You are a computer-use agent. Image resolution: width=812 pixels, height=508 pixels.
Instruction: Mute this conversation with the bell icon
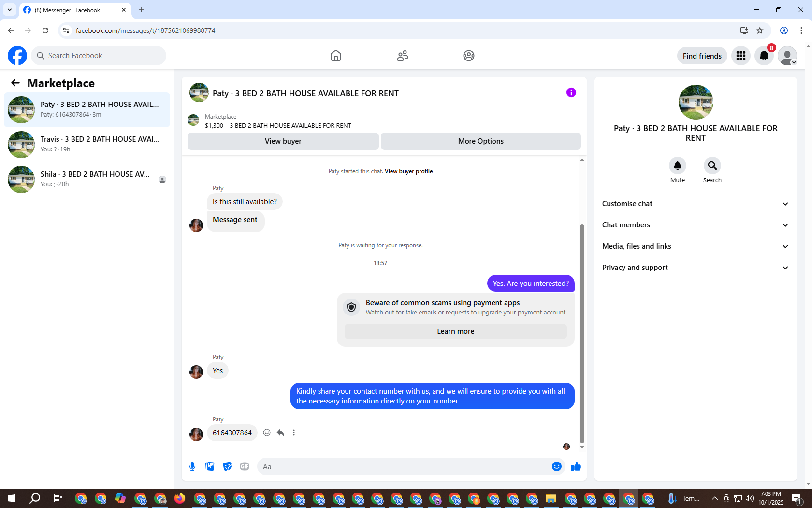point(678,165)
